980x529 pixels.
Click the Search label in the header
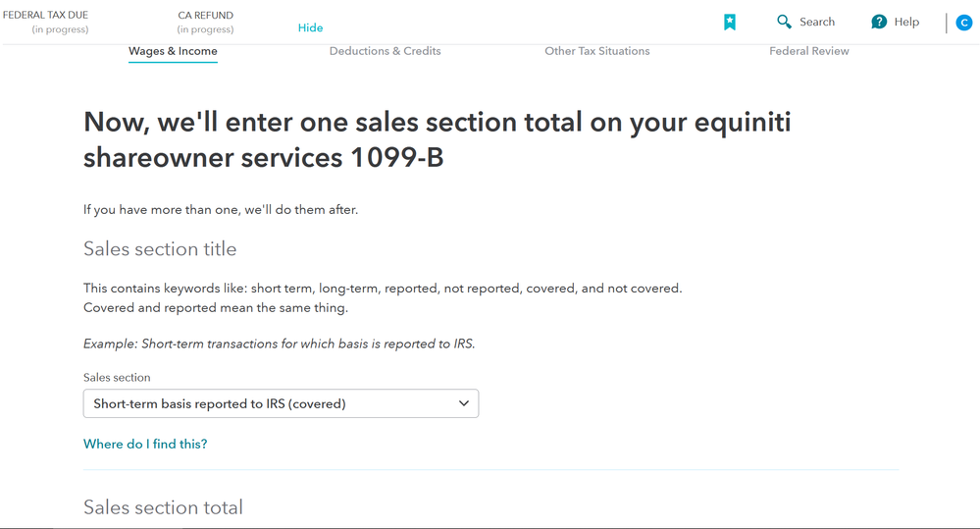817,22
